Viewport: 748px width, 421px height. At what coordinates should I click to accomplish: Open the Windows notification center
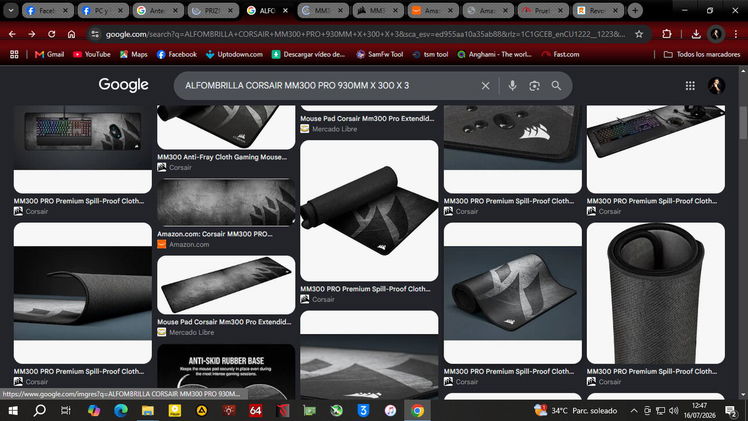730,411
